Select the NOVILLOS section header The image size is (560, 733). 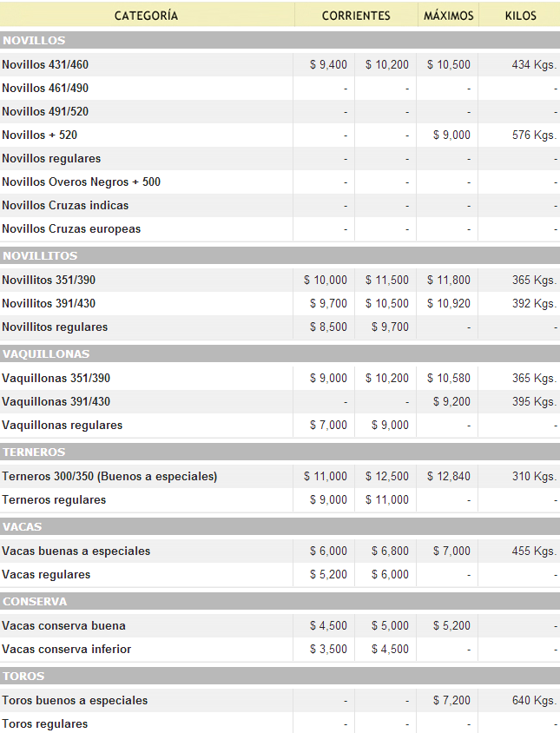pyautogui.click(x=35, y=41)
